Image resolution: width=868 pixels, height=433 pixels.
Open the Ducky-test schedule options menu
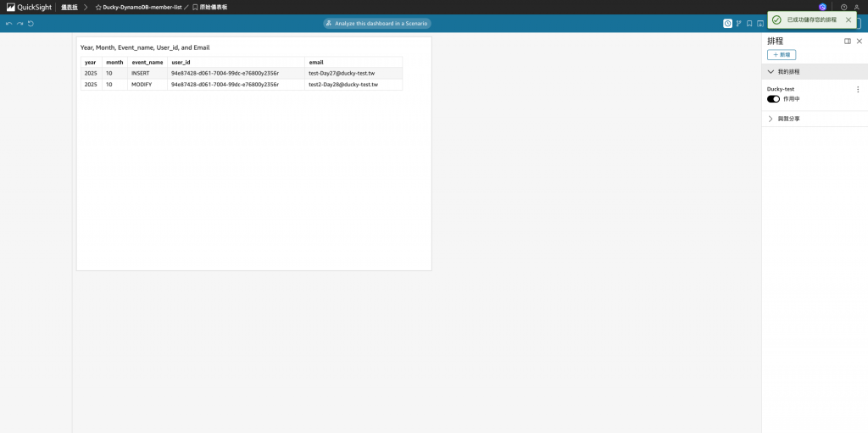pos(858,89)
